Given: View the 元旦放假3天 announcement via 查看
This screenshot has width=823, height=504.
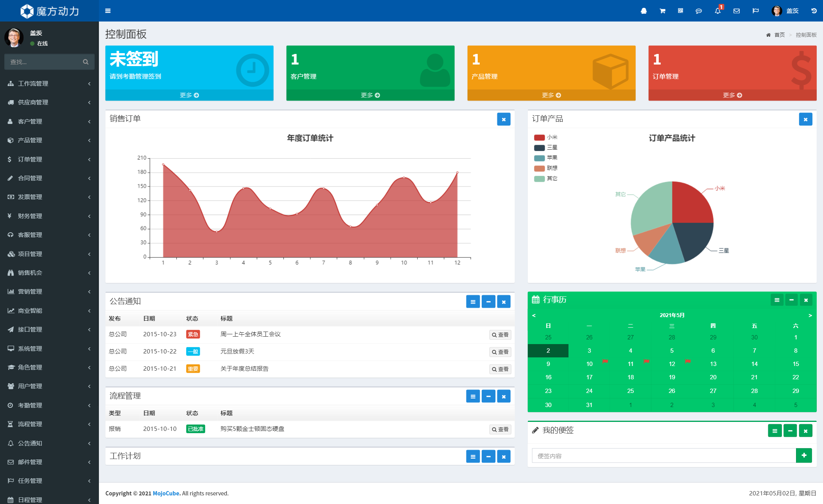Looking at the screenshot, I should pos(500,352).
